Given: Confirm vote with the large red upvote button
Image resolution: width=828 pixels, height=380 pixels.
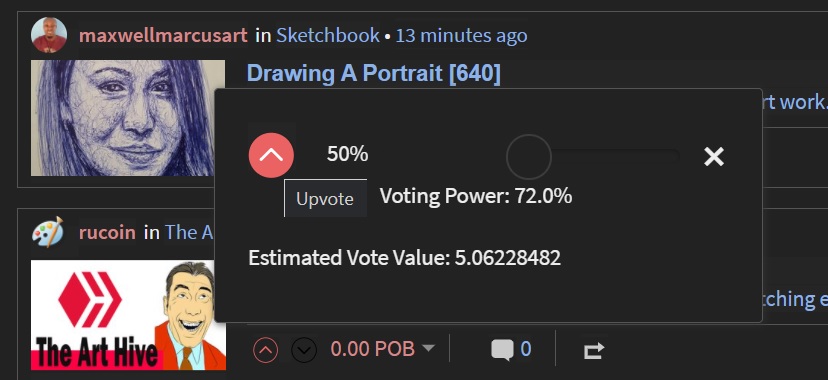Looking at the screenshot, I should pyautogui.click(x=271, y=155).
